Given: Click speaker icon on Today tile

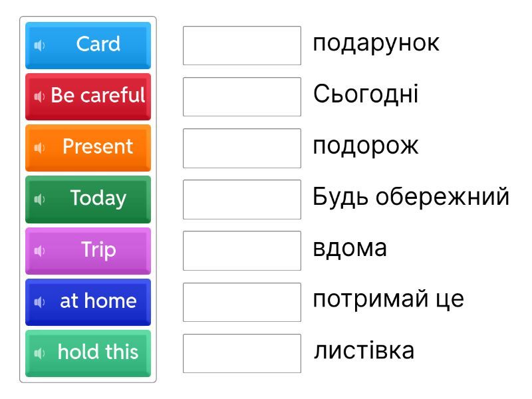Looking at the screenshot, I should 39,199.
